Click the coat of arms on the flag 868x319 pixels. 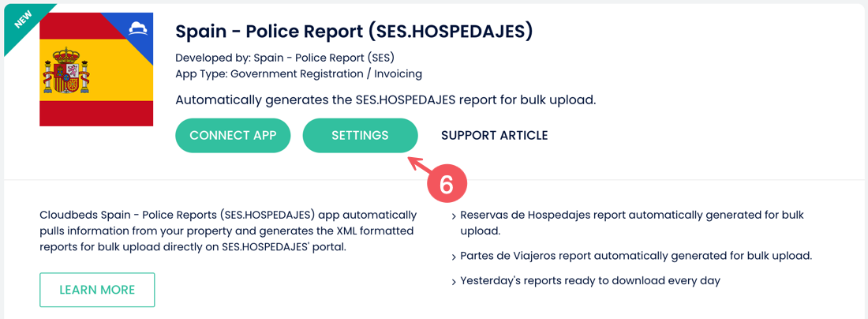[66, 71]
